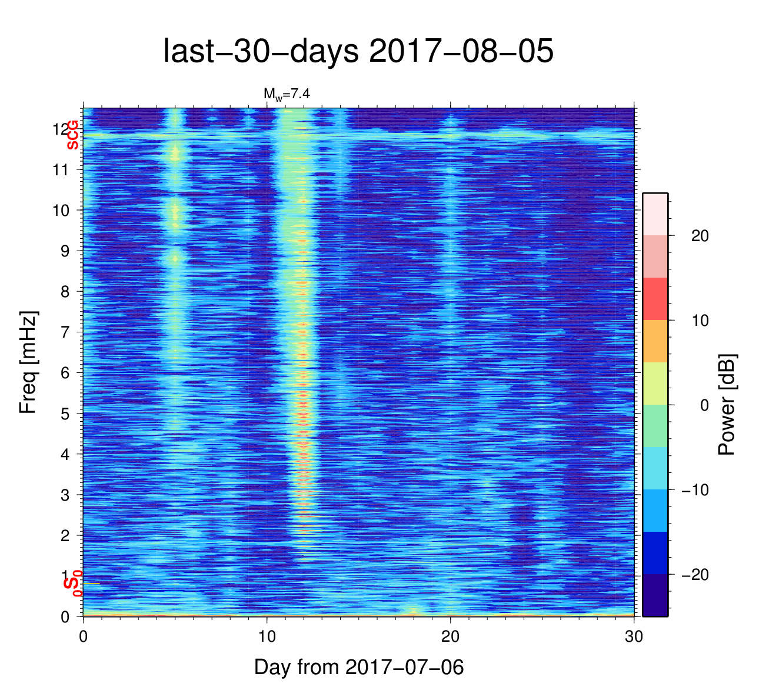Click day 30 tick label on horizontal axis
This screenshot has width=759, height=700.
(x=634, y=638)
